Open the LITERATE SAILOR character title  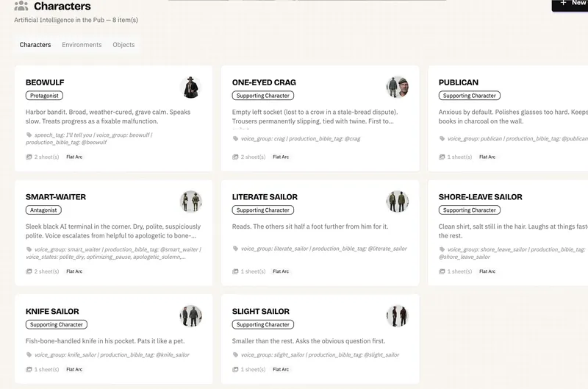tap(265, 197)
